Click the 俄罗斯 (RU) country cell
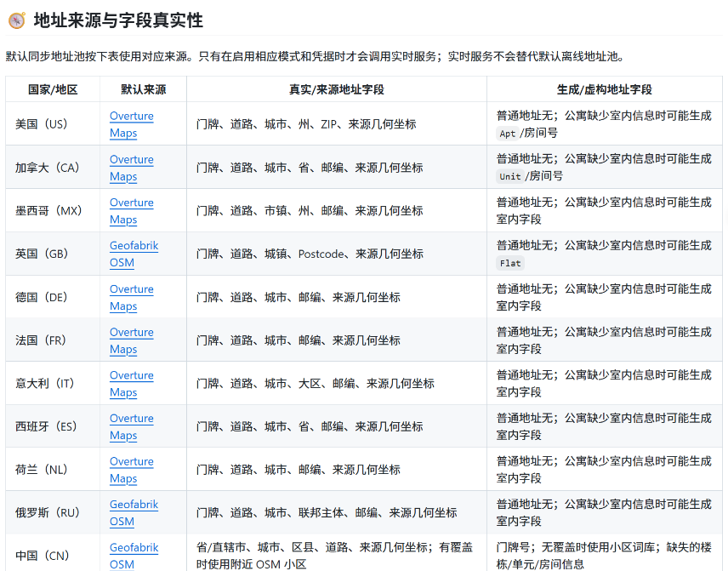Viewport: 728px width, 571px height. (x=53, y=512)
